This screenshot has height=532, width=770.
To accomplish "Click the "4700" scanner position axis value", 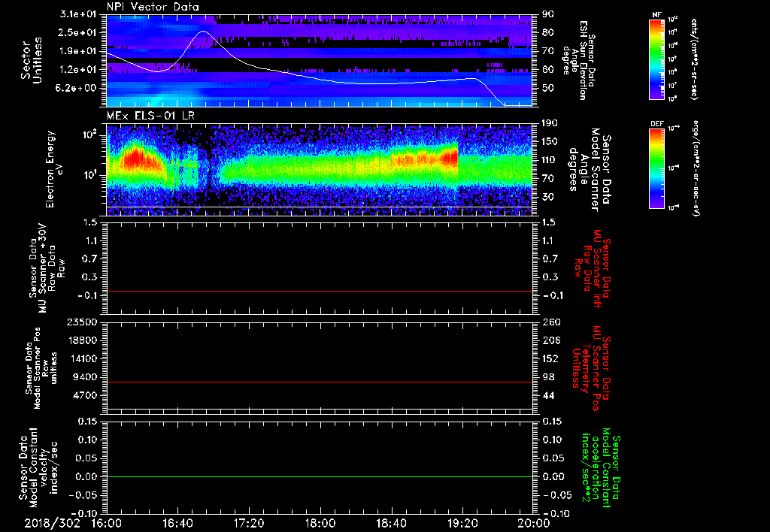I will tap(85, 395).
